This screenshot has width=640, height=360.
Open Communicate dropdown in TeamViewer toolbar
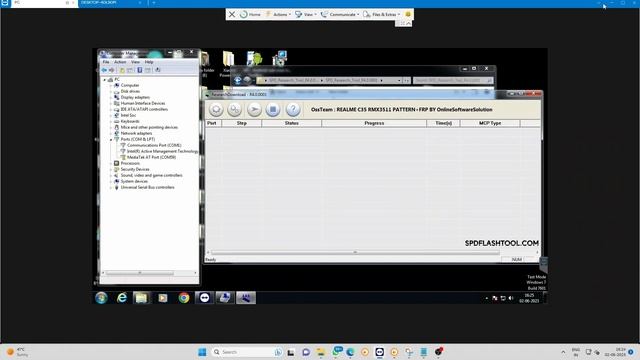340,14
